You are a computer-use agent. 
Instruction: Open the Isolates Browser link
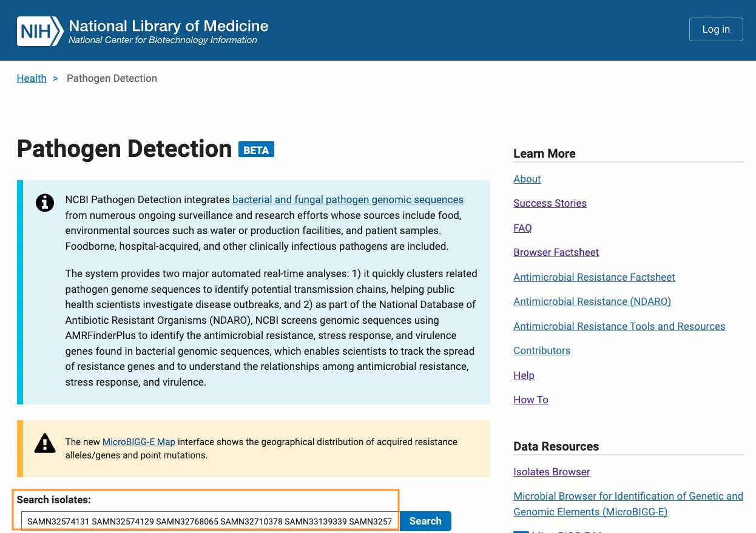552,472
